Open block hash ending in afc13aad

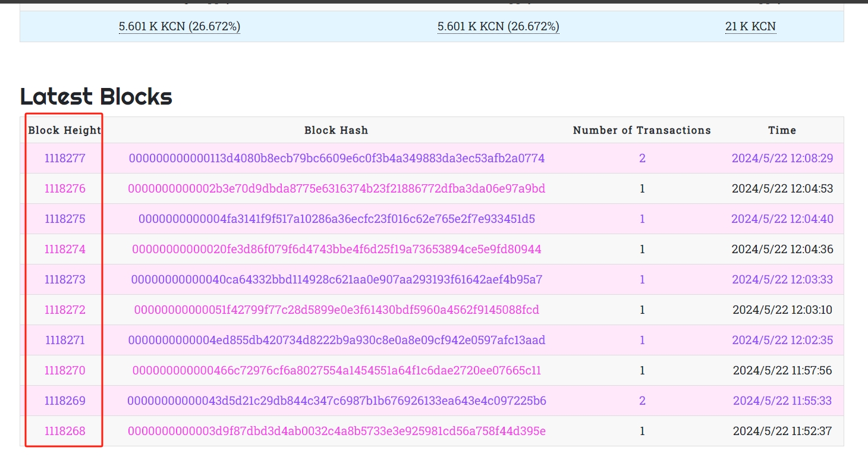tap(336, 341)
